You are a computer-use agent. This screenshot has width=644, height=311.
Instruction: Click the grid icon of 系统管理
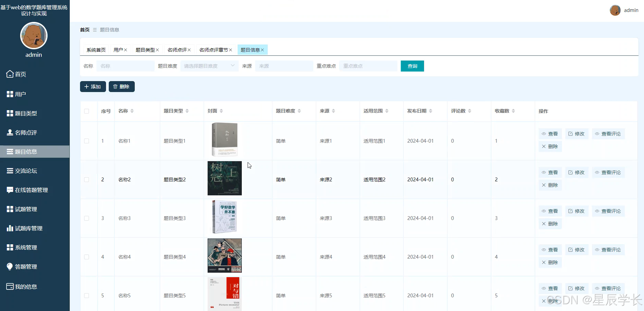(x=10, y=247)
